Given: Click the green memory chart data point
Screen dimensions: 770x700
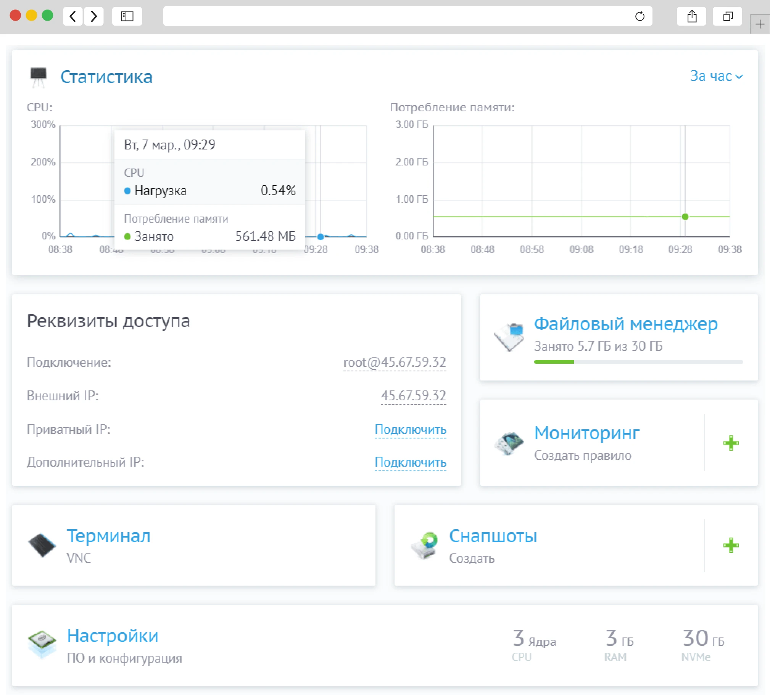Looking at the screenshot, I should 685,217.
